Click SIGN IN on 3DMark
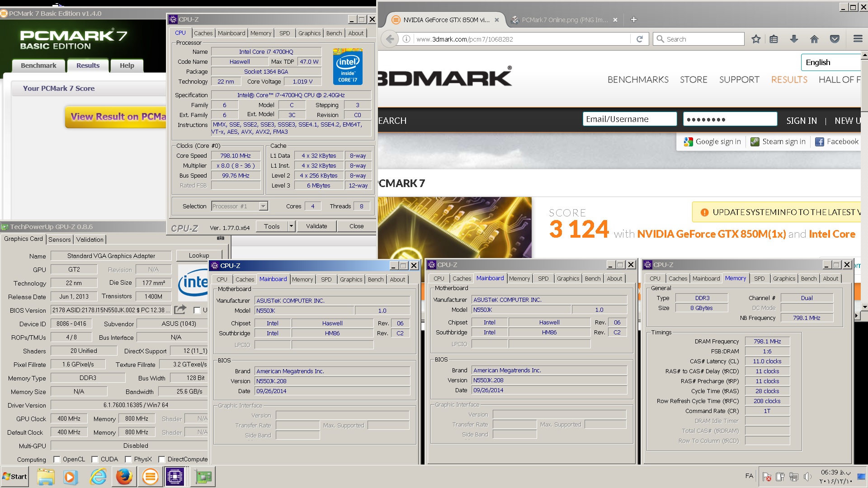868x488 pixels. (x=801, y=121)
